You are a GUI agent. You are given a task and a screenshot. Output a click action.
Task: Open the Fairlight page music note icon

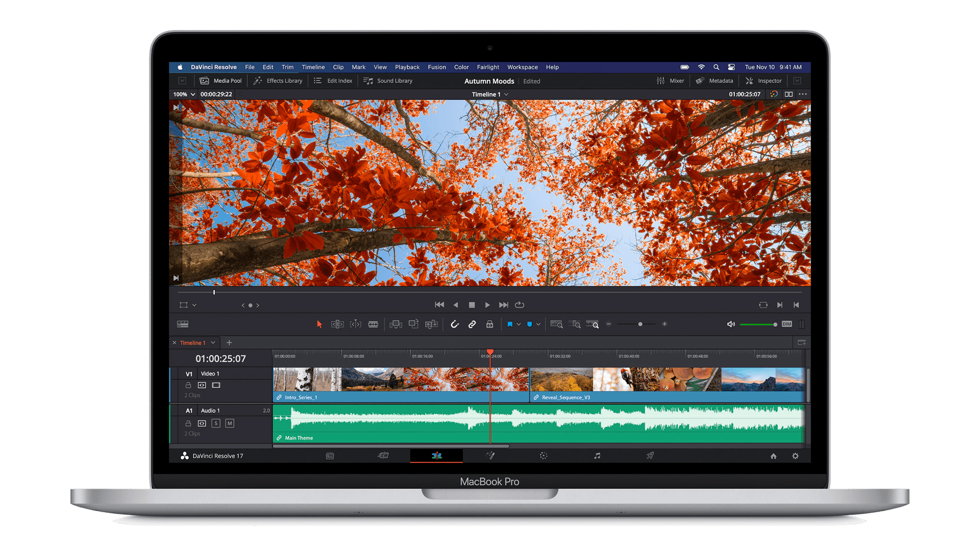[x=597, y=456]
